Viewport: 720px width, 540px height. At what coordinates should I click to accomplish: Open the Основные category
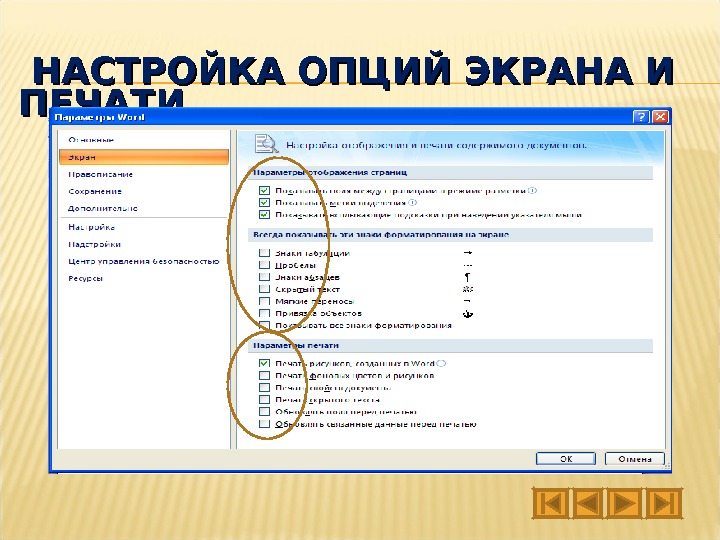91,140
